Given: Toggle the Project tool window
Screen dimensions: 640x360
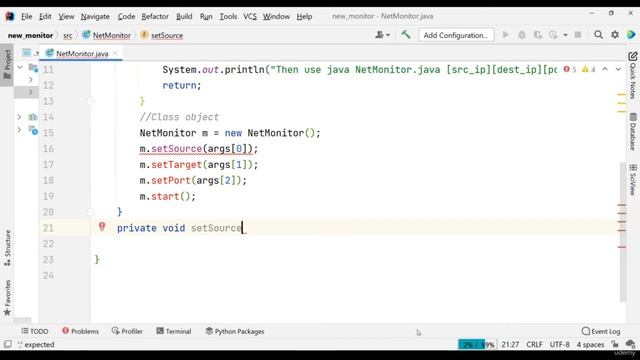Looking at the screenshot, I should pyautogui.click(x=7, y=64).
